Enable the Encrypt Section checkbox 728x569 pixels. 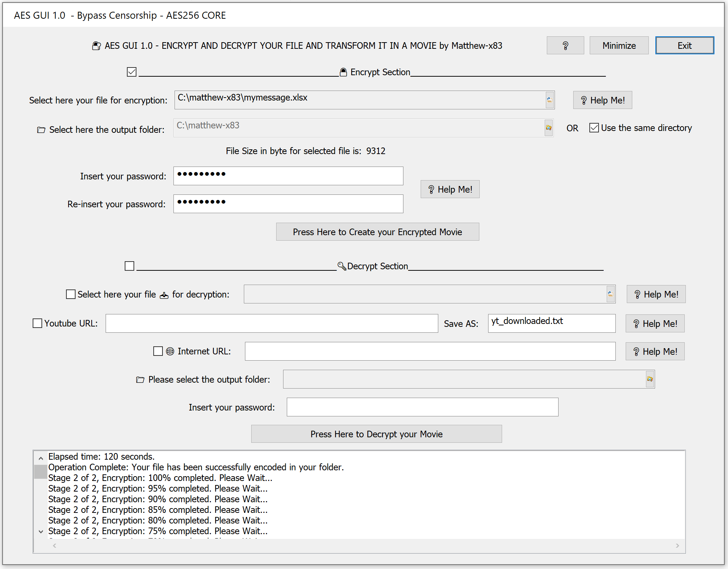coord(132,72)
